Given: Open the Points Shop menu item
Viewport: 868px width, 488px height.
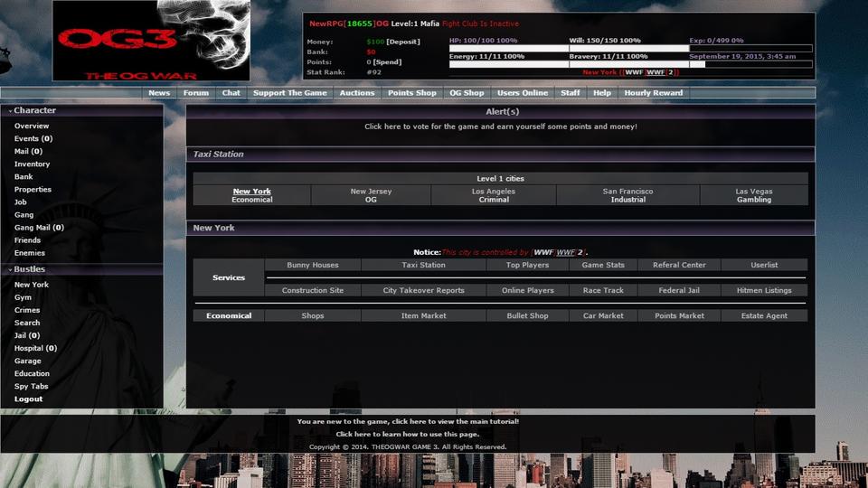Looking at the screenshot, I should 411,93.
